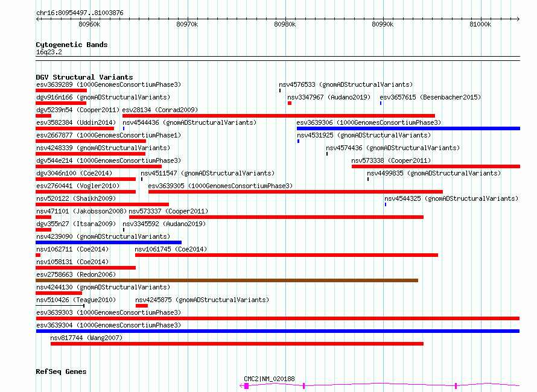Click nsv471101 (Jakobsson2008) label
This screenshot has width=537, height=392.
point(81,211)
